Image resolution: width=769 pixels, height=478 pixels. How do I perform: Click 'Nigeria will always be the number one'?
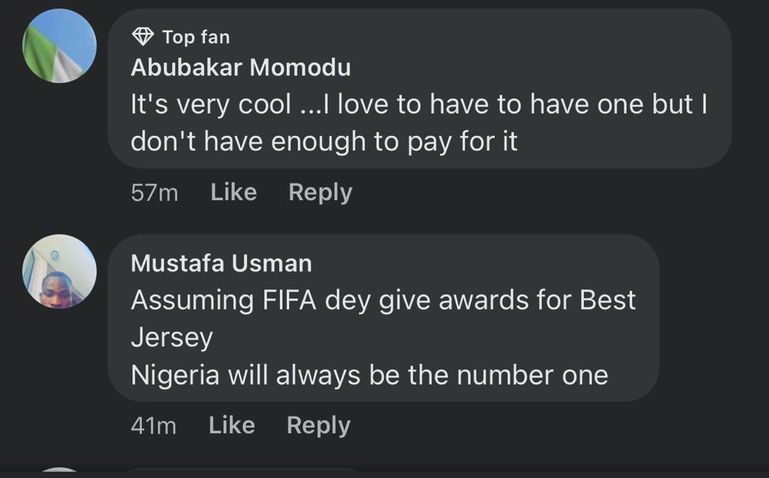coord(369,375)
